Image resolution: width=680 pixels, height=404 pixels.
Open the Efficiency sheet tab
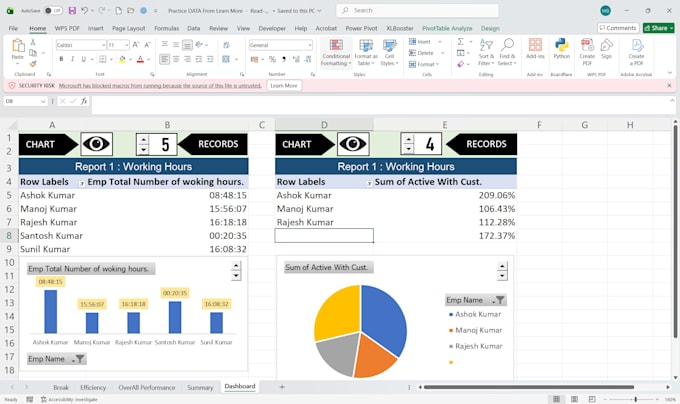[93, 388]
